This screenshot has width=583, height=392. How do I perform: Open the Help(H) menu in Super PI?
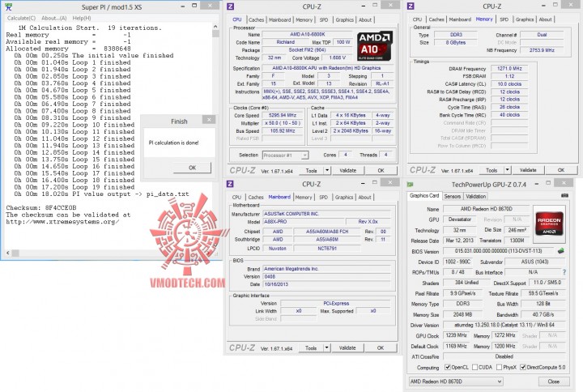[82, 18]
